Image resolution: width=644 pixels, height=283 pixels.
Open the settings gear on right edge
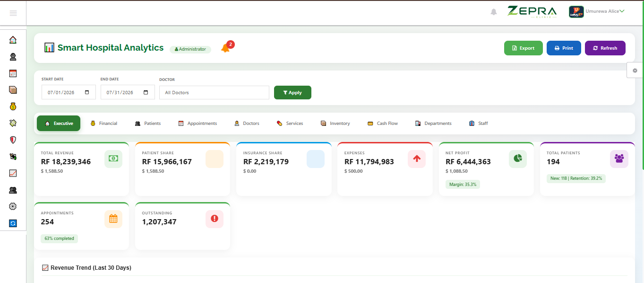pyautogui.click(x=635, y=70)
